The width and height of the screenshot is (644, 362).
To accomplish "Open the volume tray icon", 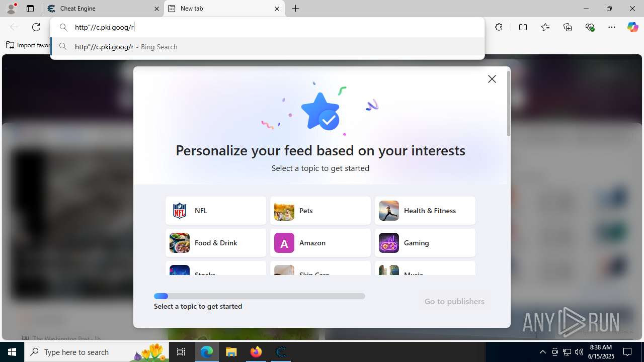I will click(x=579, y=352).
